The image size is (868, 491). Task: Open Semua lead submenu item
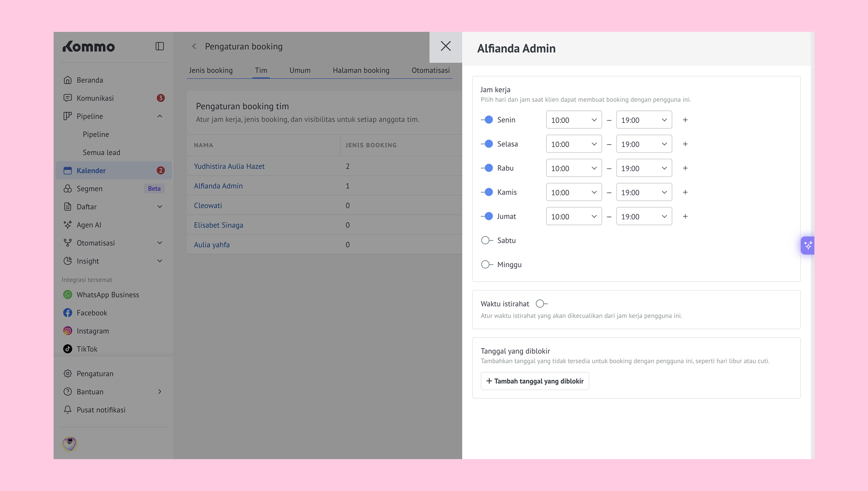point(101,152)
